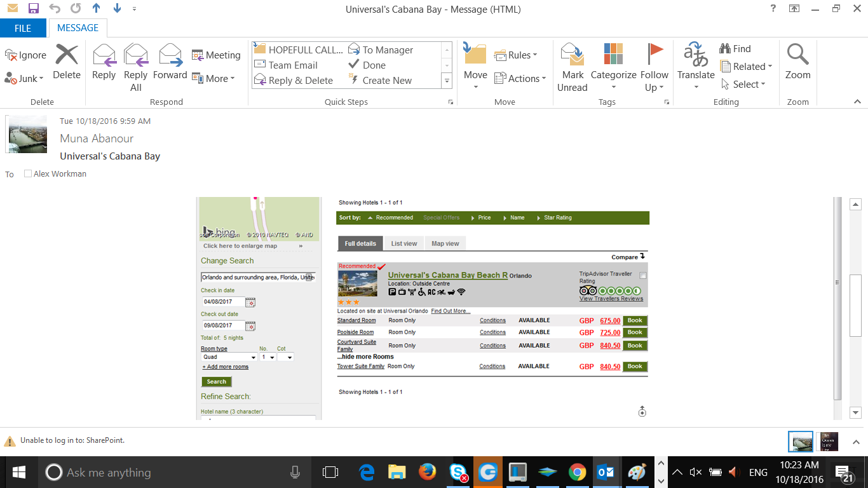
Task: Open Outlook Help question mark
Action: click(773, 9)
